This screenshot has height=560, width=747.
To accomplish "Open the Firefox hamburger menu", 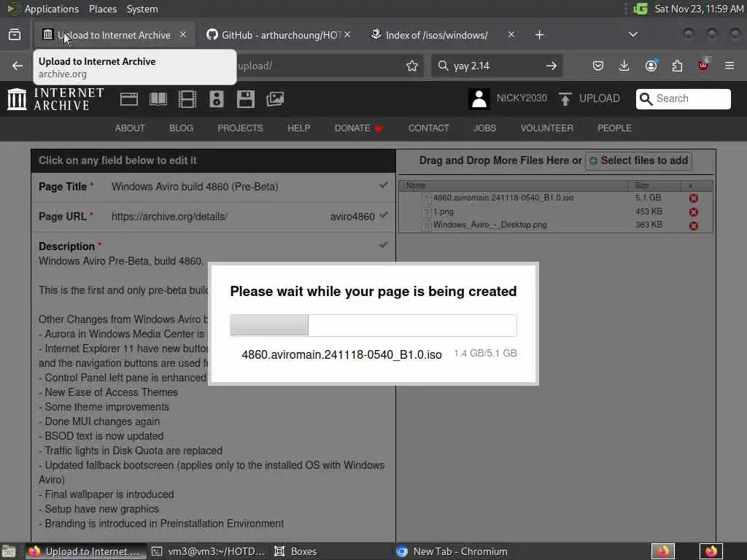I will click(x=729, y=65).
